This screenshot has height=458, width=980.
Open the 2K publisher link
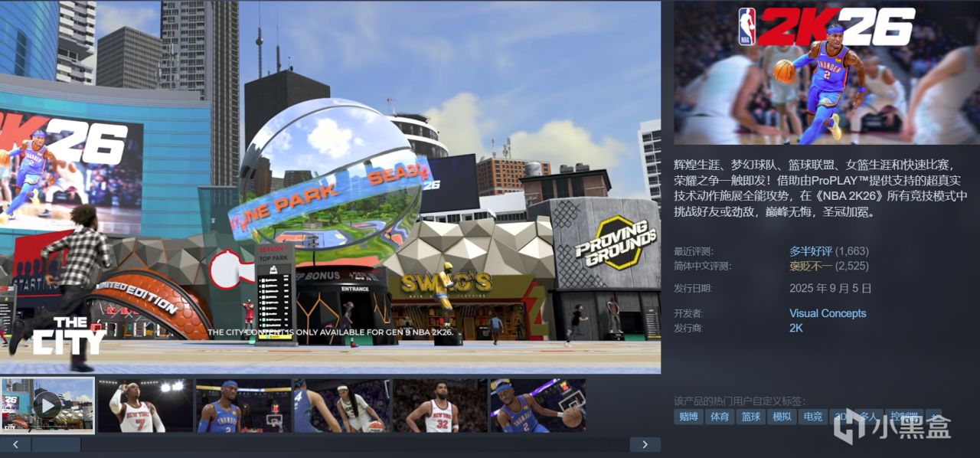tap(796, 328)
